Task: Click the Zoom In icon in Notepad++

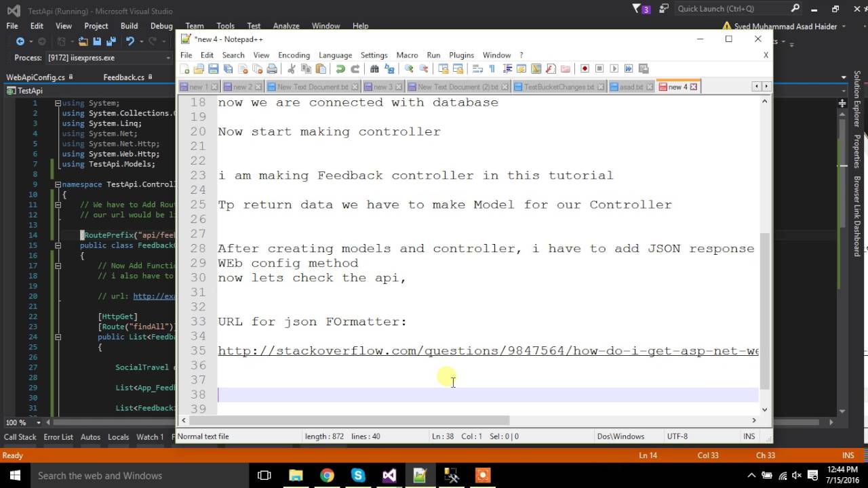Action: pyautogui.click(x=409, y=68)
